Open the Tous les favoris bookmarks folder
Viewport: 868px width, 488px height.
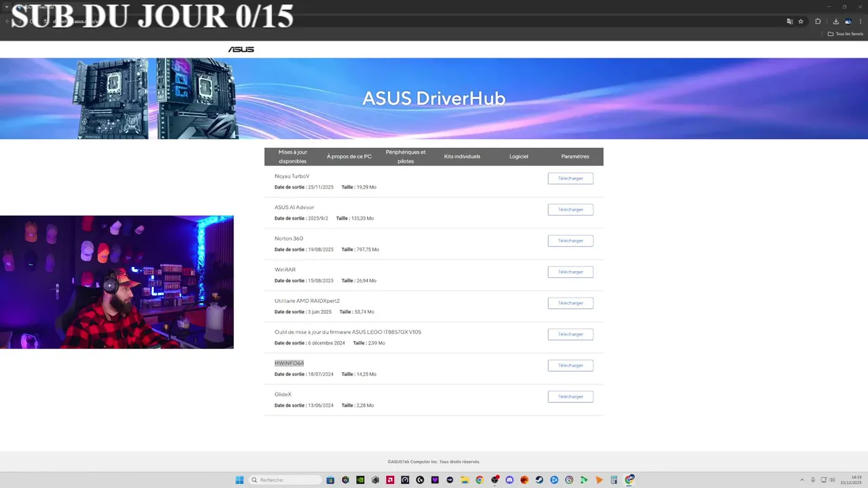(846, 34)
